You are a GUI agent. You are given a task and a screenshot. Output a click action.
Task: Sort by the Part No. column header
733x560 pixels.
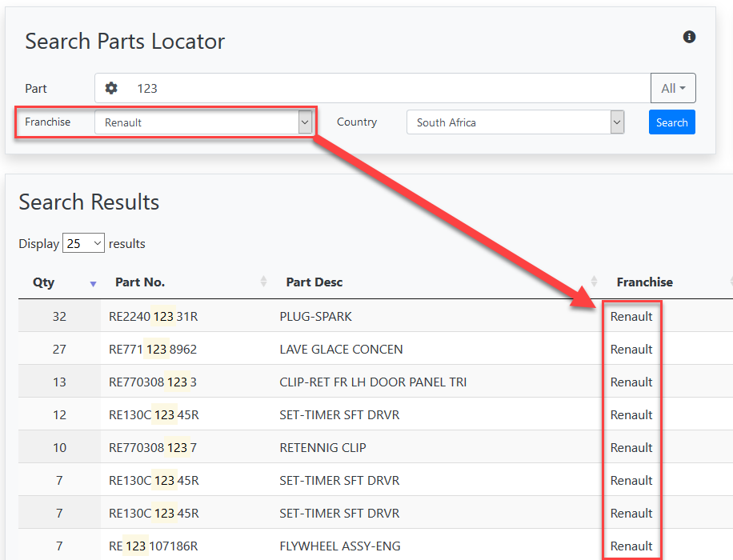[140, 282]
